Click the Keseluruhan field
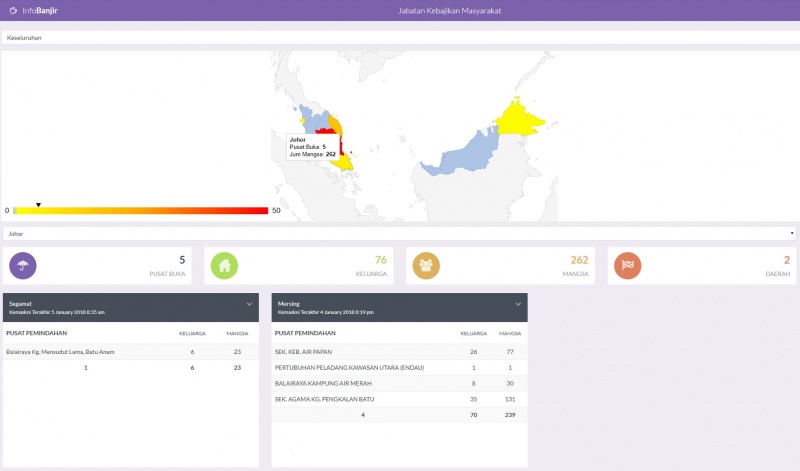Image resolution: width=800 pixels, height=471 pixels. 401,37
